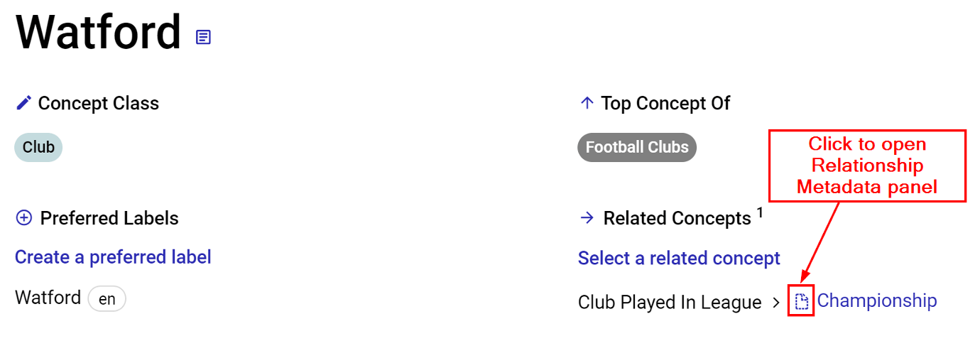Click the Club Played In League relationship text
Image resolution: width=980 pixels, height=341 pixels.
coord(669,303)
